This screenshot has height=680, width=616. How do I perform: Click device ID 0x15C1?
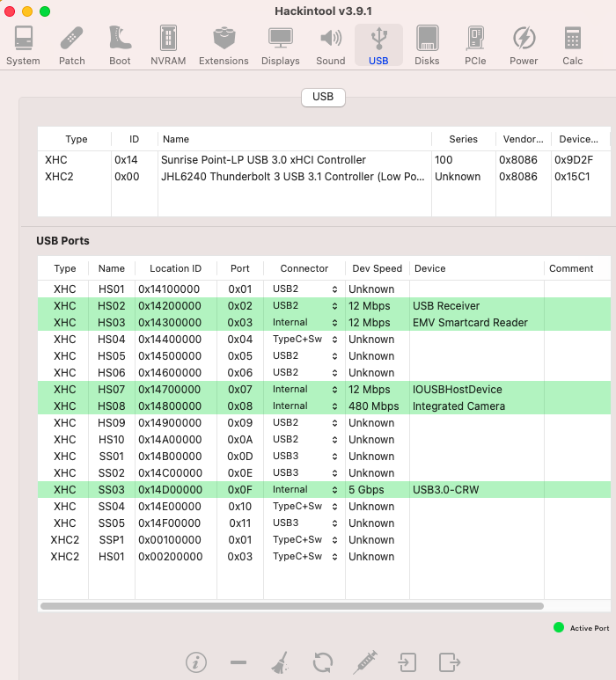[572, 177]
